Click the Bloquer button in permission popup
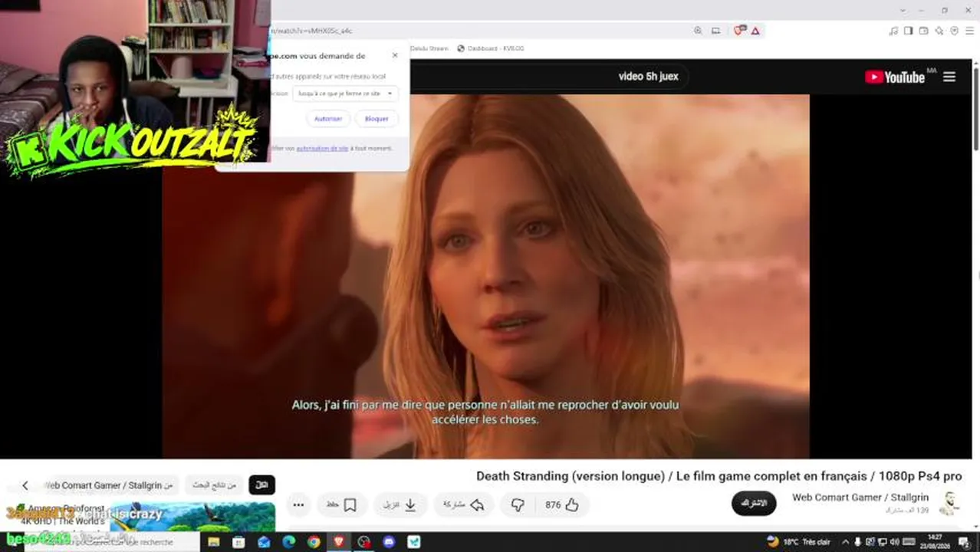Screen dimensions: 980x552 (x=377, y=119)
